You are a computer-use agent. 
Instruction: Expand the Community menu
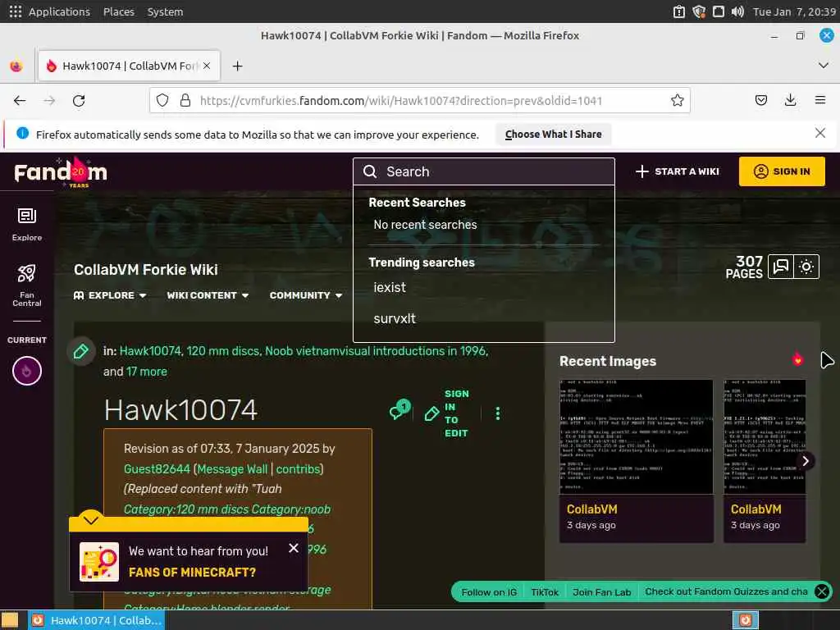306,295
